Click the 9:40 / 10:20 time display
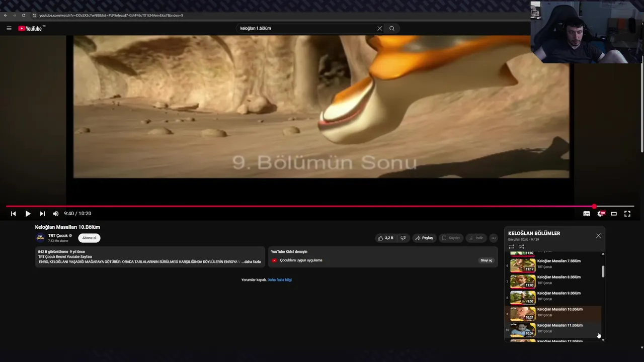Screen dimensions: 644x362 click(x=77, y=214)
